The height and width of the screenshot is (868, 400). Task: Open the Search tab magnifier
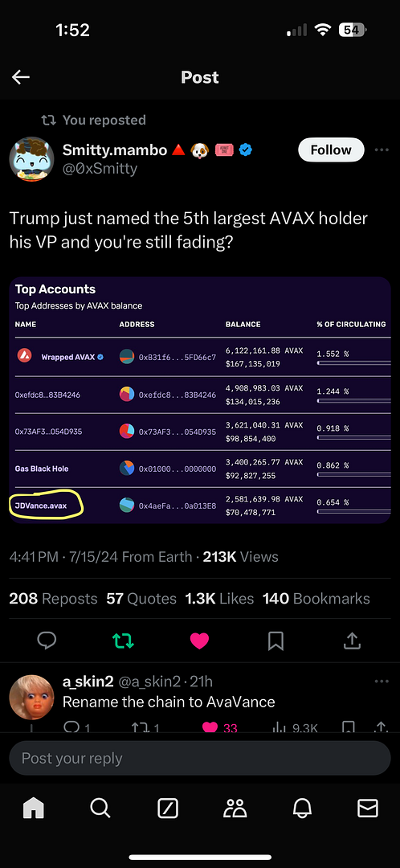coord(100,809)
